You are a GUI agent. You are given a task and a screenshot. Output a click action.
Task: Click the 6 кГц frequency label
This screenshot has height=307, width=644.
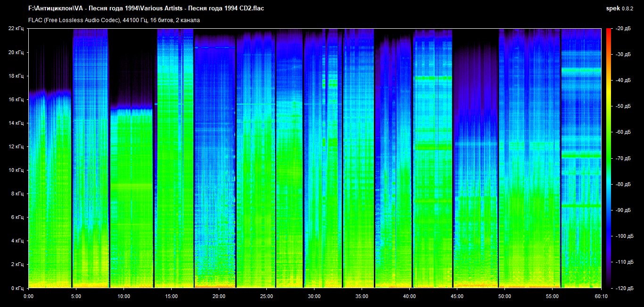coord(18,217)
